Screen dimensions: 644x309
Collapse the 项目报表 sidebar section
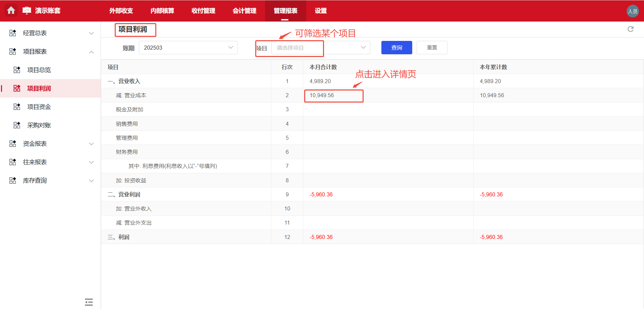coord(91,52)
